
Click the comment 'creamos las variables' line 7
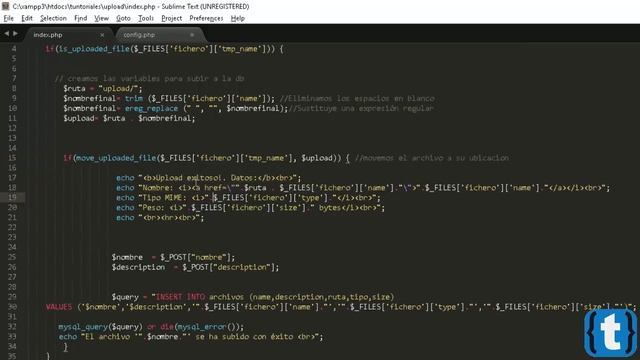149,79
